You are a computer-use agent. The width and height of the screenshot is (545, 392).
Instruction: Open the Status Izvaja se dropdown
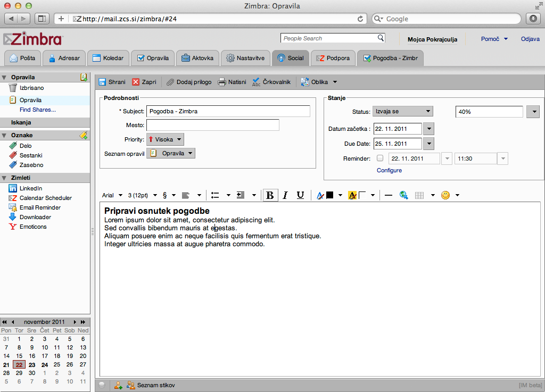(x=402, y=111)
